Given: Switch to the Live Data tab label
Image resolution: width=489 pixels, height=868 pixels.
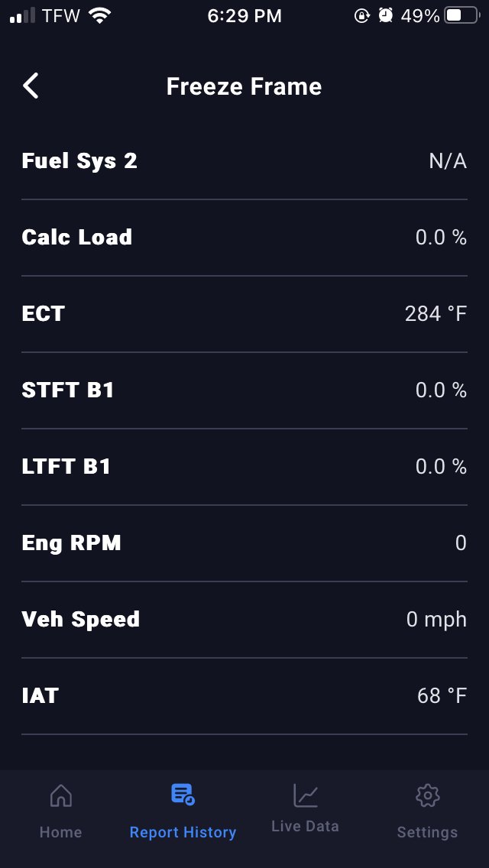Looking at the screenshot, I should (x=305, y=826).
